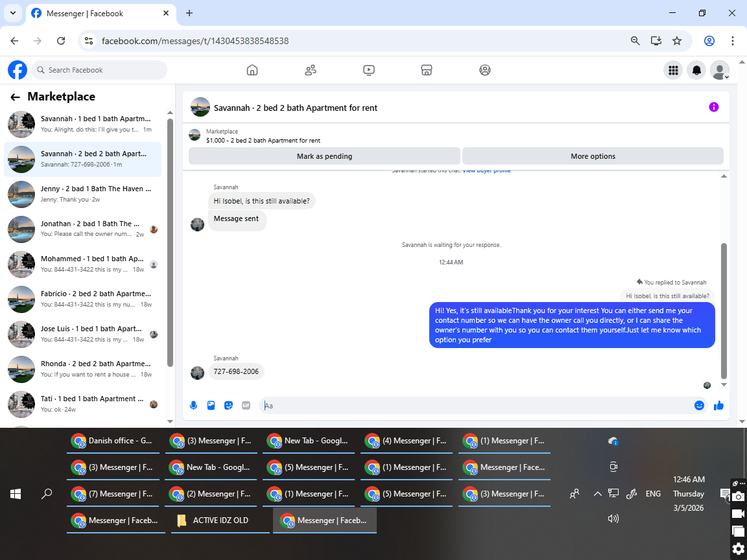Open the Marketplace storefront icon
The width and height of the screenshot is (747, 560).
click(427, 70)
